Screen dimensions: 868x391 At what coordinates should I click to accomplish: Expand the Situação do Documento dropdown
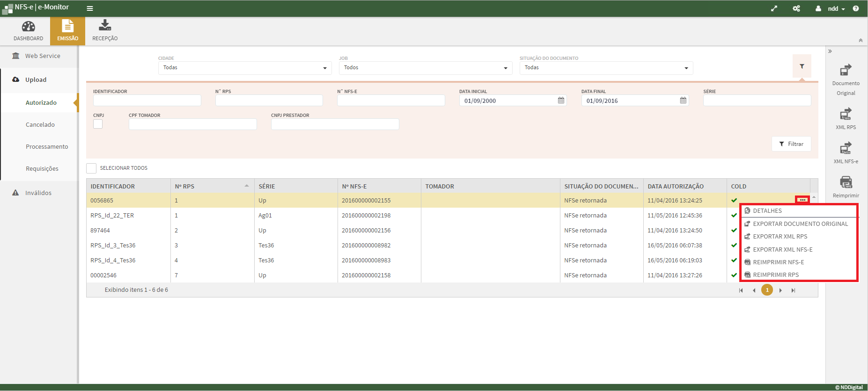tap(606, 68)
